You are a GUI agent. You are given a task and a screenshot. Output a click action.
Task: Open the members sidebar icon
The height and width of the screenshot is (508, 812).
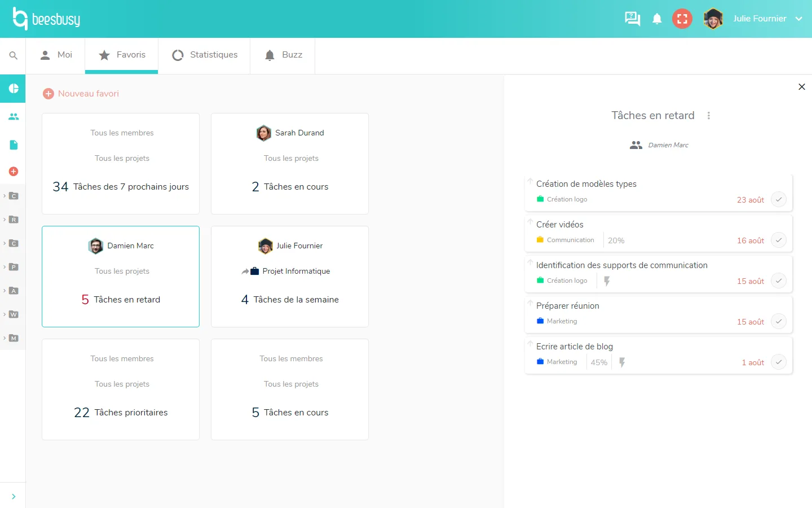(14, 117)
